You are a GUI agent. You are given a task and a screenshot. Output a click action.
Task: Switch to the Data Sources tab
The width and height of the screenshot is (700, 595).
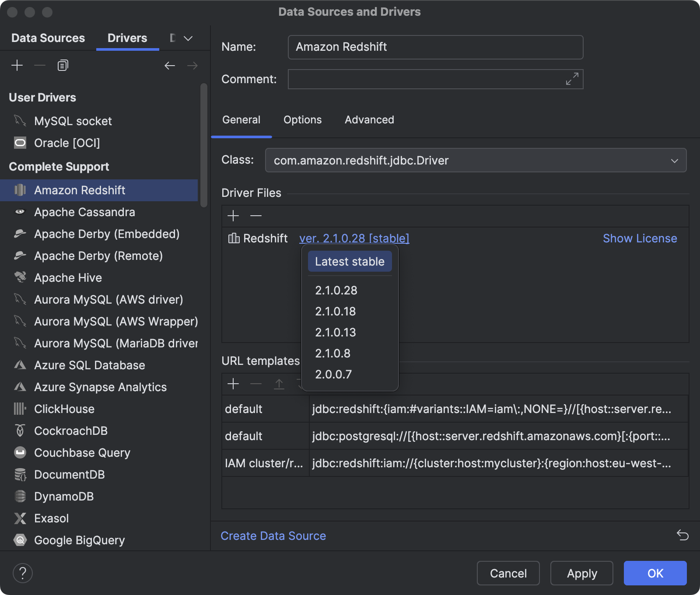(x=48, y=38)
